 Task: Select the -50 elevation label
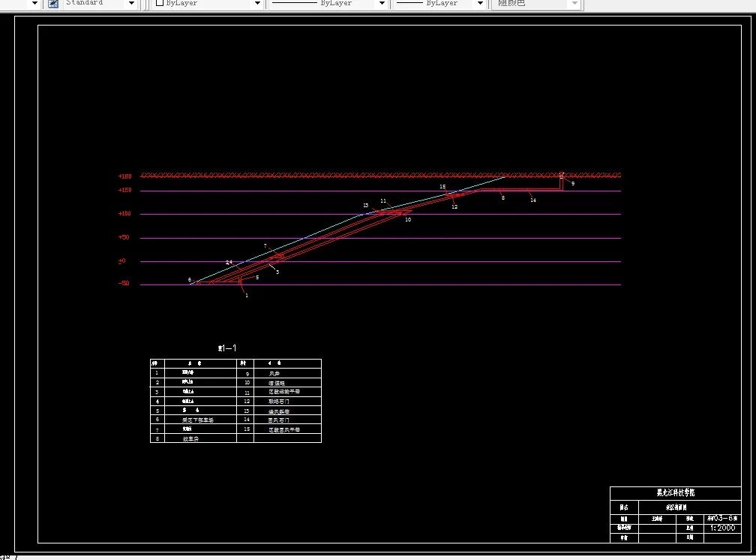coord(124,284)
